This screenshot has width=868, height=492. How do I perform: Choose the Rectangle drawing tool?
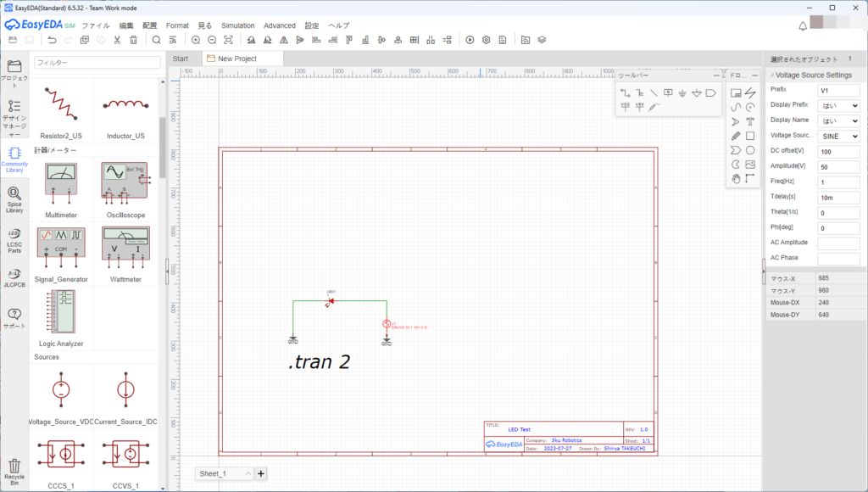[750, 136]
